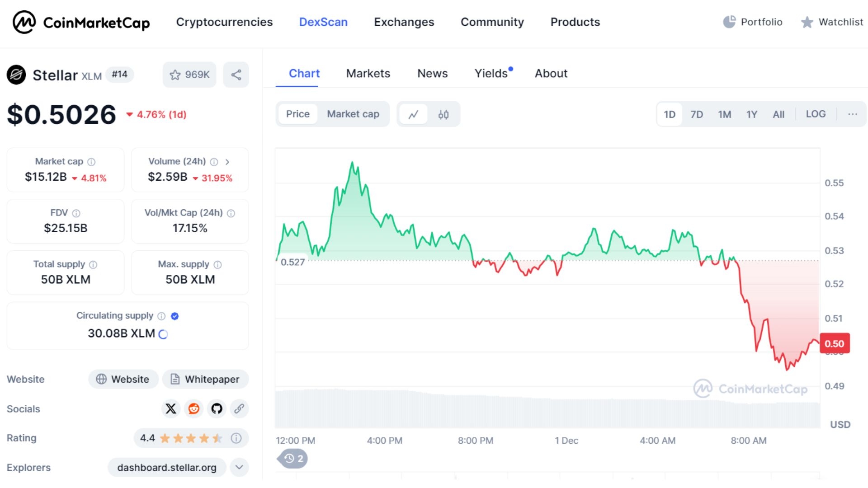Click the share icon next to the watchlist star
Viewport: 868px width, 488px height.
coord(236,75)
